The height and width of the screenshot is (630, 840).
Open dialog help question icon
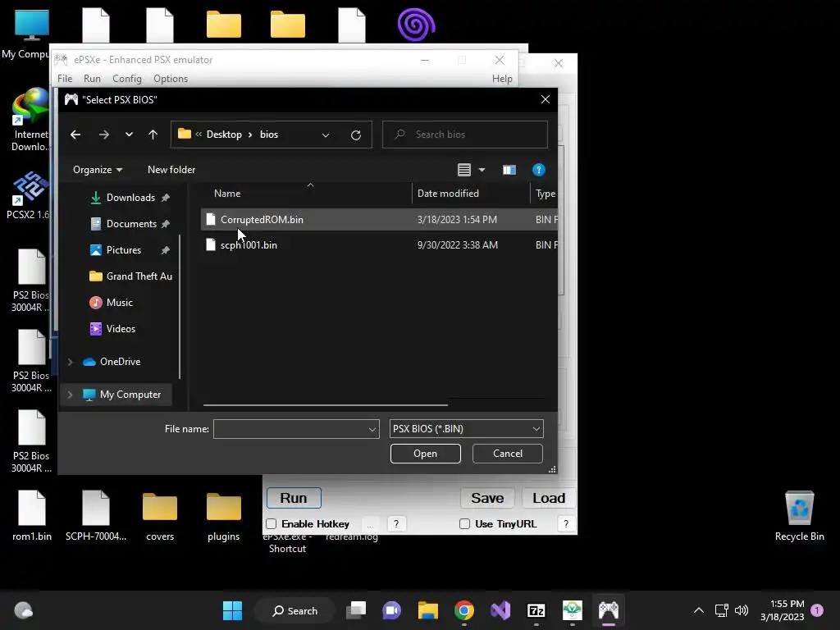pyautogui.click(x=538, y=170)
